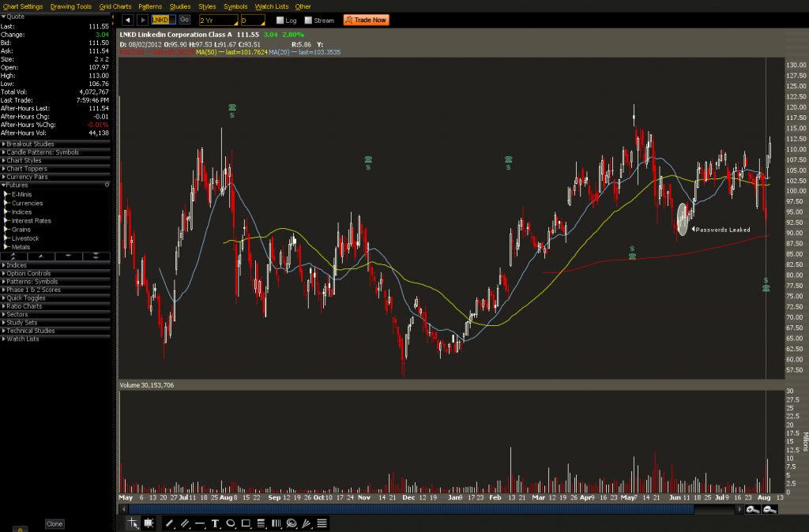Viewport: 809px width, 532px height.
Task: Go back with the left arrow button
Action: [x=127, y=20]
